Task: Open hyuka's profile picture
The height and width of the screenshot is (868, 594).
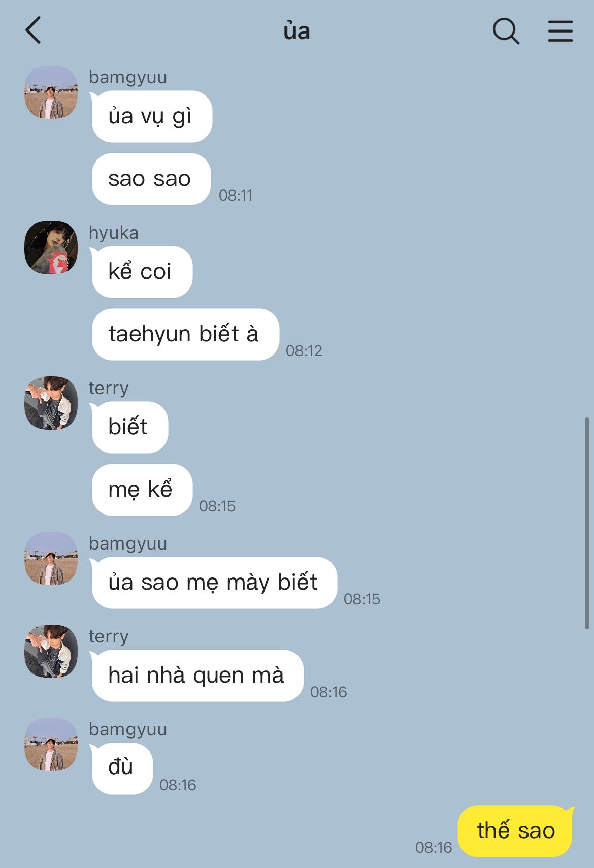Action: [x=51, y=247]
